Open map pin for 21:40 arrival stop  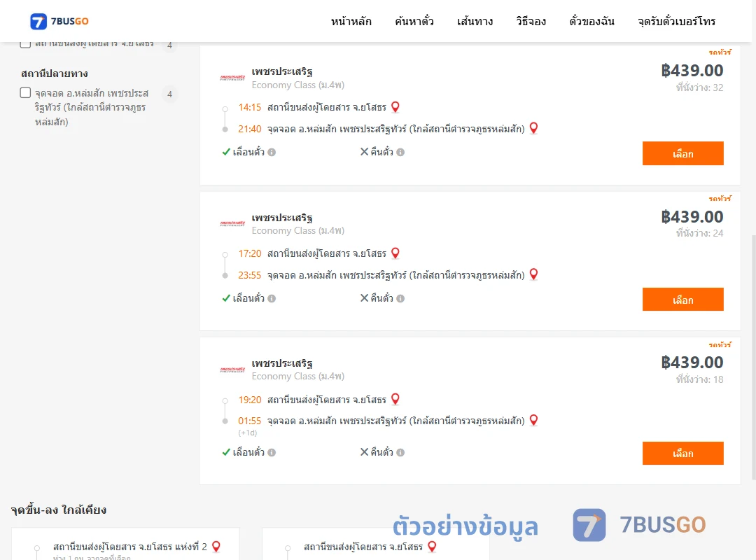[x=533, y=128]
